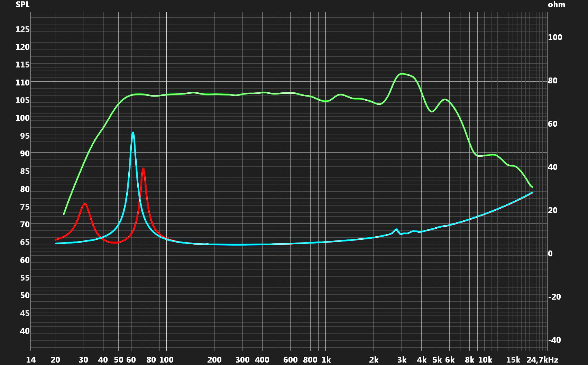Viewport: 588px width, 365px height.
Task: Click the "10k" frequency axis label
Action: pos(485,360)
